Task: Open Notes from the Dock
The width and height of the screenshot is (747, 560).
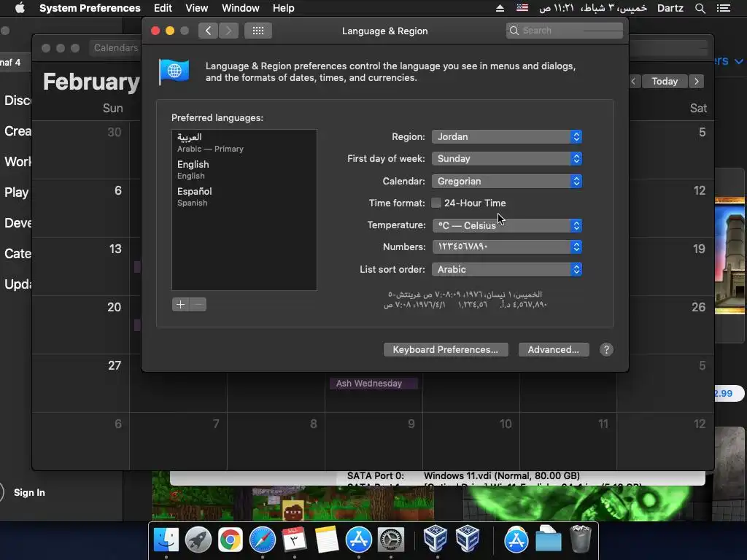Action: coord(326,540)
